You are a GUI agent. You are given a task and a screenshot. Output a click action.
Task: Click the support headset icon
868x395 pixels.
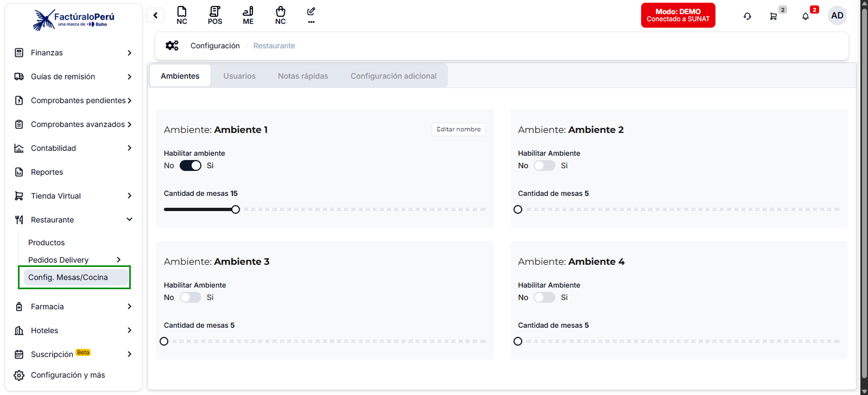point(747,16)
